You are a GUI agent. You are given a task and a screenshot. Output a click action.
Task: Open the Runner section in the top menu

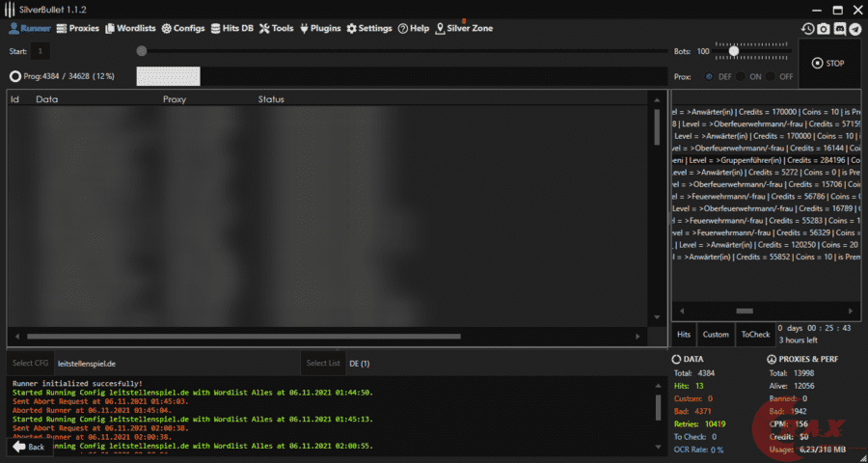coord(29,28)
